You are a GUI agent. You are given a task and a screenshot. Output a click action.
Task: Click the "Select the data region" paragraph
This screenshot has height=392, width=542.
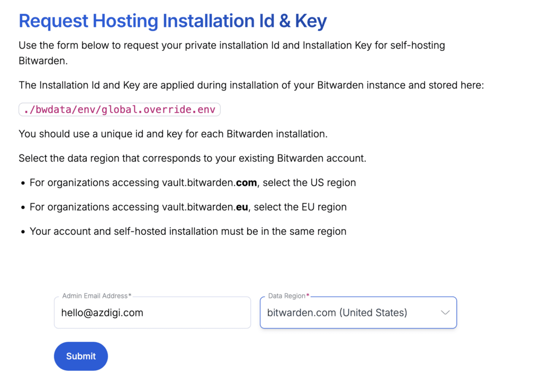pyautogui.click(x=192, y=158)
